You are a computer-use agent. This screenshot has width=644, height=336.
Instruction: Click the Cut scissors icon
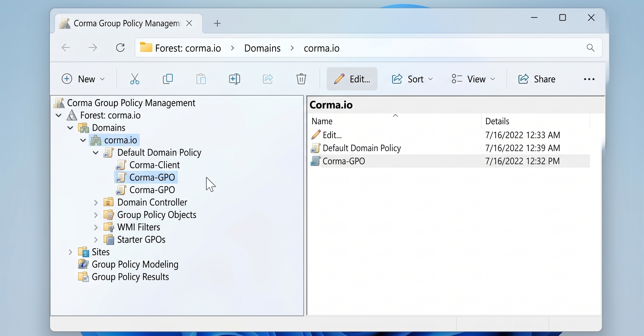(135, 79)
